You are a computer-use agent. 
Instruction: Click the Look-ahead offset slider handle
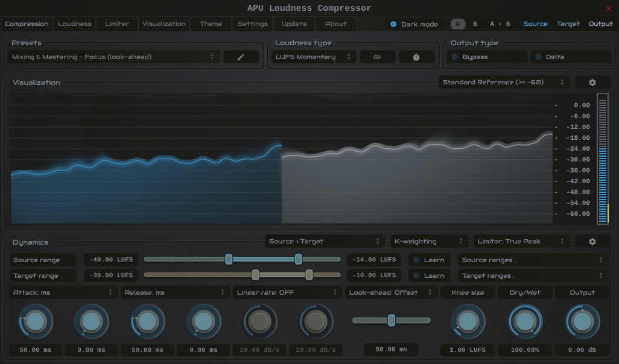391,320
